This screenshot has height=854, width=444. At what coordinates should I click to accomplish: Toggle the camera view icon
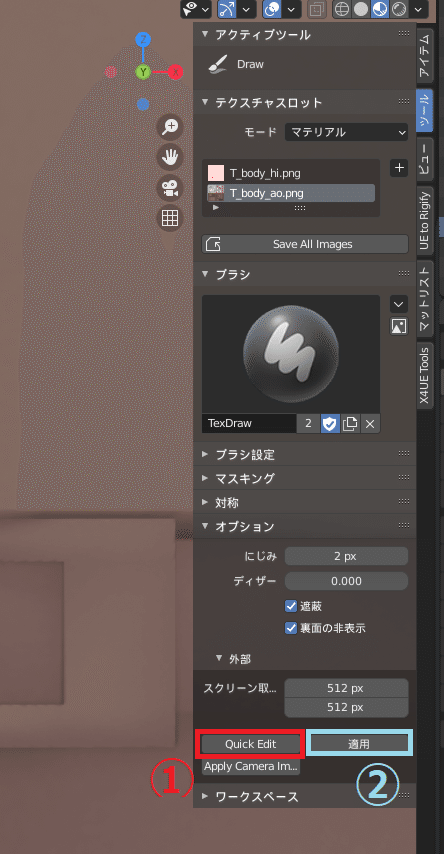pyautogui.click(x=170, y=188)
